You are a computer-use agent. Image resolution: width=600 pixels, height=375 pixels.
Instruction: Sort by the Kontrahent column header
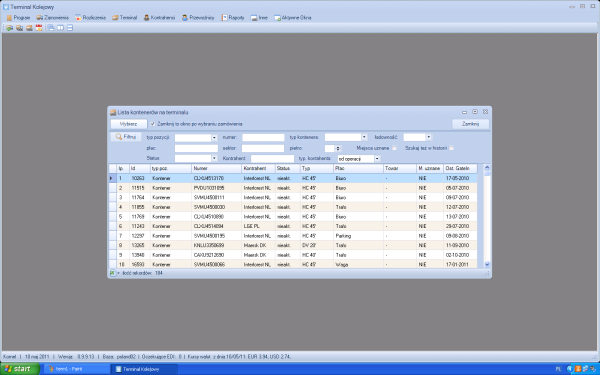258,168
